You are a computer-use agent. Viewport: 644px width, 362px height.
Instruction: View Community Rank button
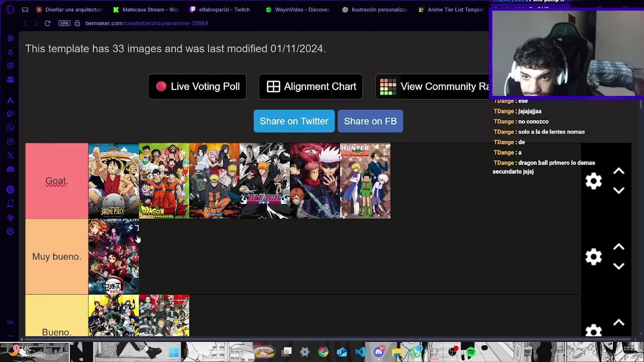tap(432, 86)
